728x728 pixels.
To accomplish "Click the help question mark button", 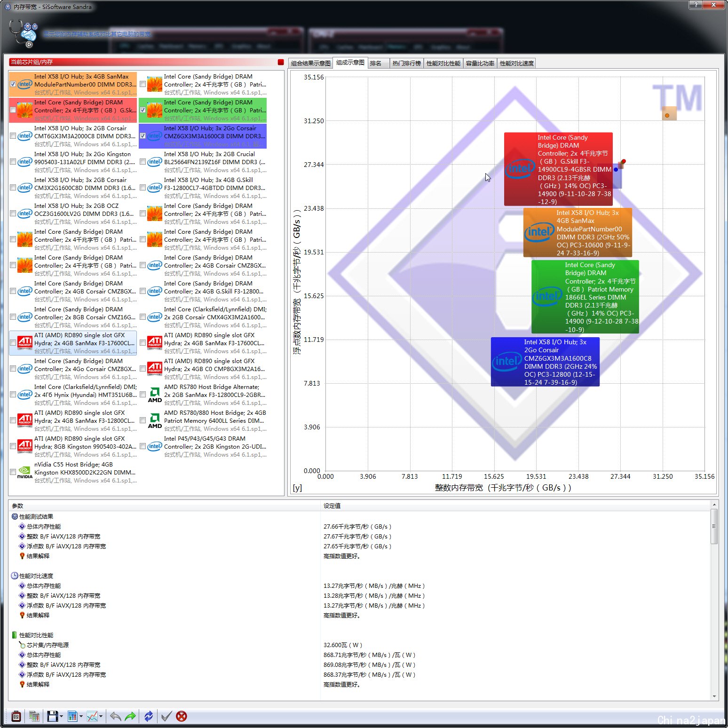I will (x=696, y=5).
